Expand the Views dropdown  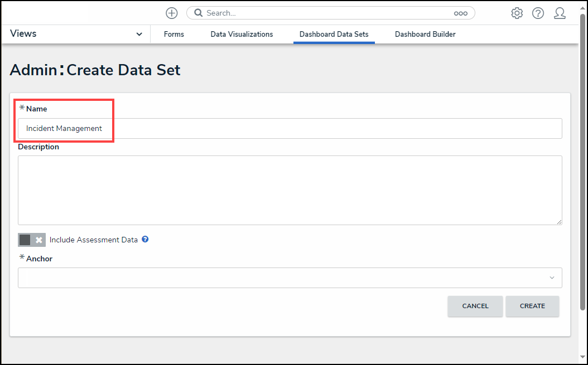pos(139,34)
